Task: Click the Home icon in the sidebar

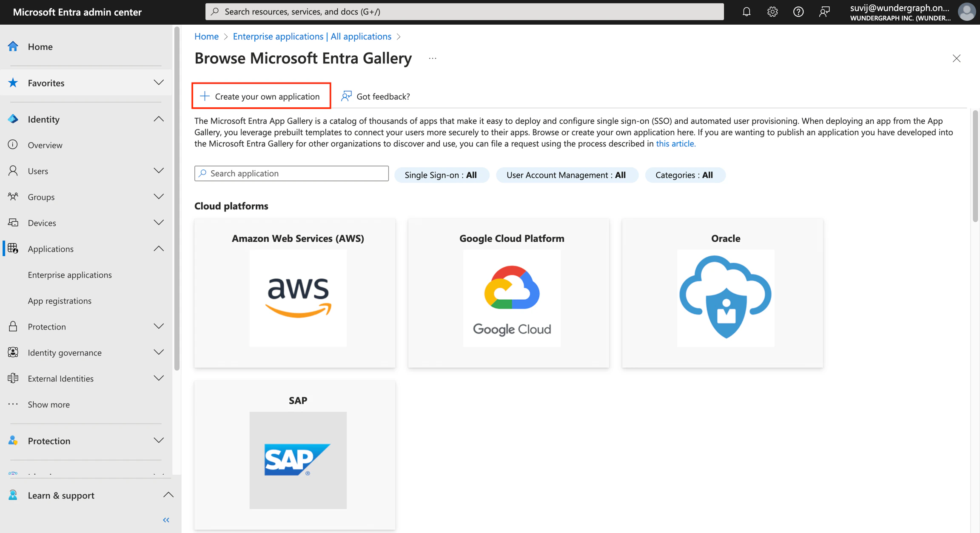Action: click(x=13, y=46)
